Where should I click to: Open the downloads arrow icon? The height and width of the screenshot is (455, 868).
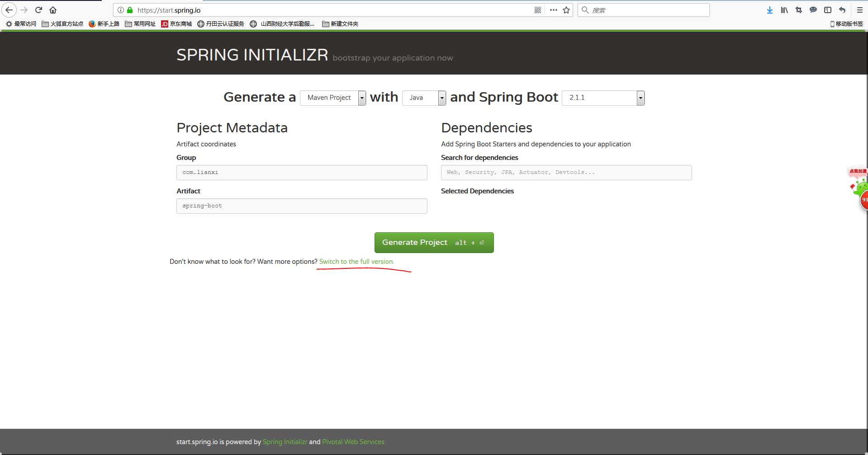pyautogui.click(x=770, y=10)
